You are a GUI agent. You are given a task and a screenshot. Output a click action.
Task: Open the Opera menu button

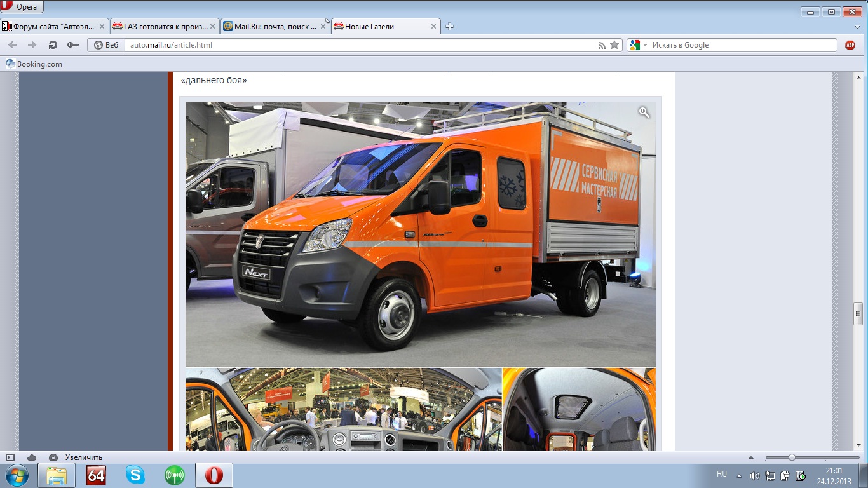22,6
